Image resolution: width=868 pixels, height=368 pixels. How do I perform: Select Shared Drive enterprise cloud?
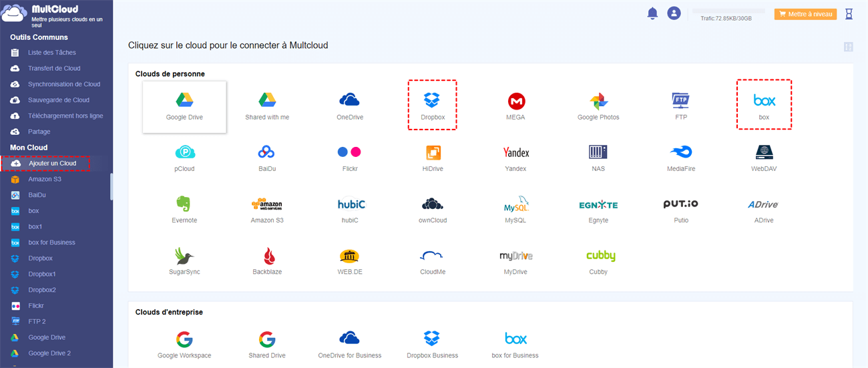(267, 345)
